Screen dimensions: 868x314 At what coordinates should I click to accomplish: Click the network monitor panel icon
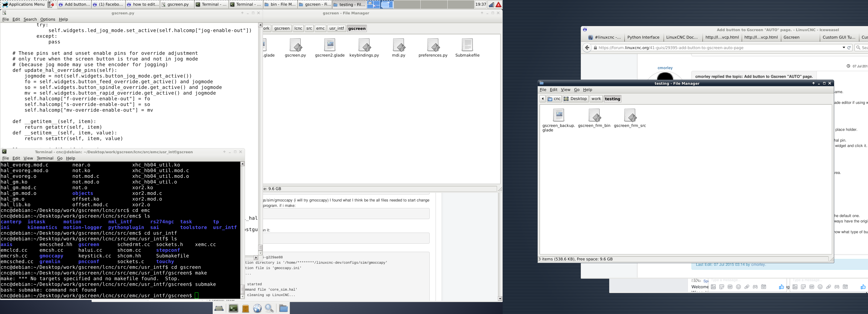point(491,4)
